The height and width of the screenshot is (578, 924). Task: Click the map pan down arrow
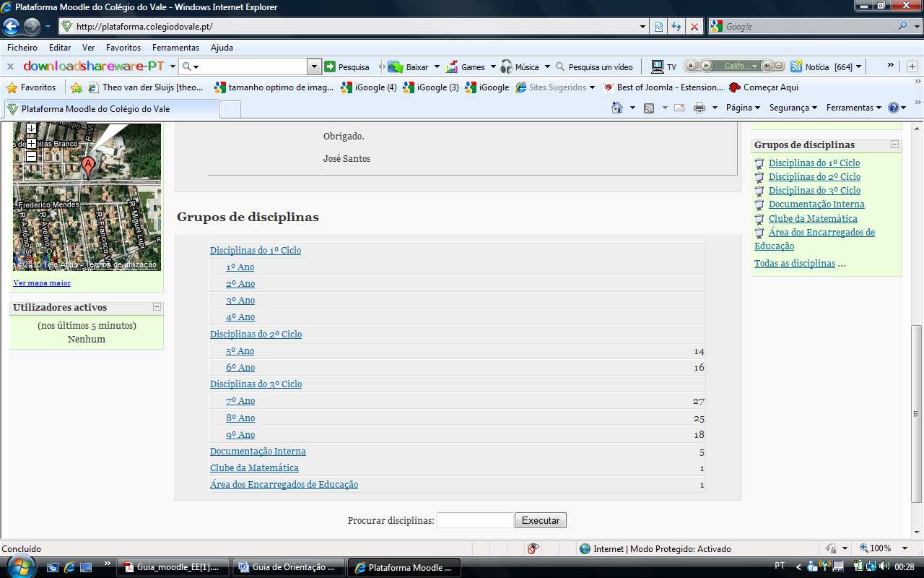[x=31, y=129]
